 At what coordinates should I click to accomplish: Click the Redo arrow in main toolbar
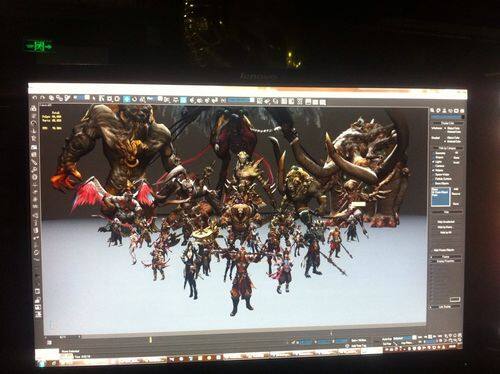pyautogui.click(x=42, y=98)
